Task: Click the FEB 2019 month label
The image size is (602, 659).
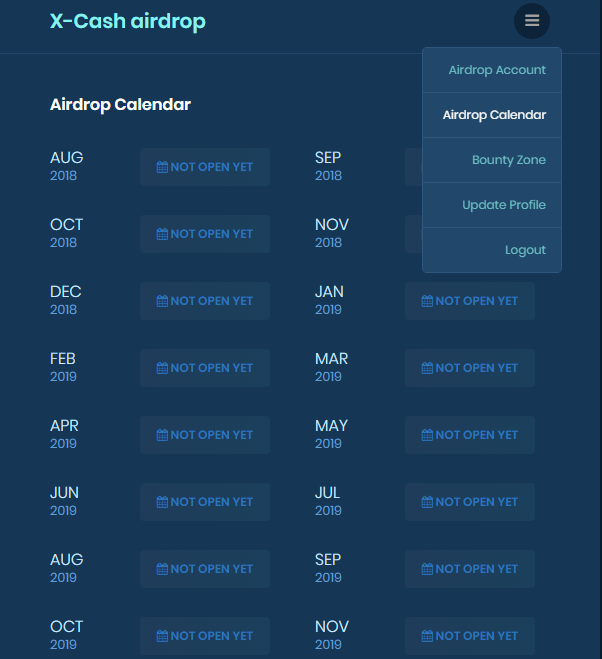Action: click(63, 367)
